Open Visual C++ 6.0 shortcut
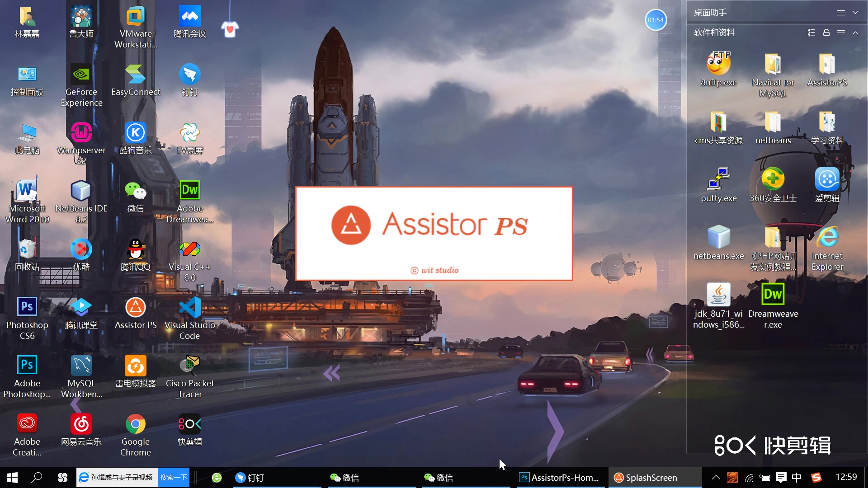Screen dimensions: 868x488 [x=190, y=260]
